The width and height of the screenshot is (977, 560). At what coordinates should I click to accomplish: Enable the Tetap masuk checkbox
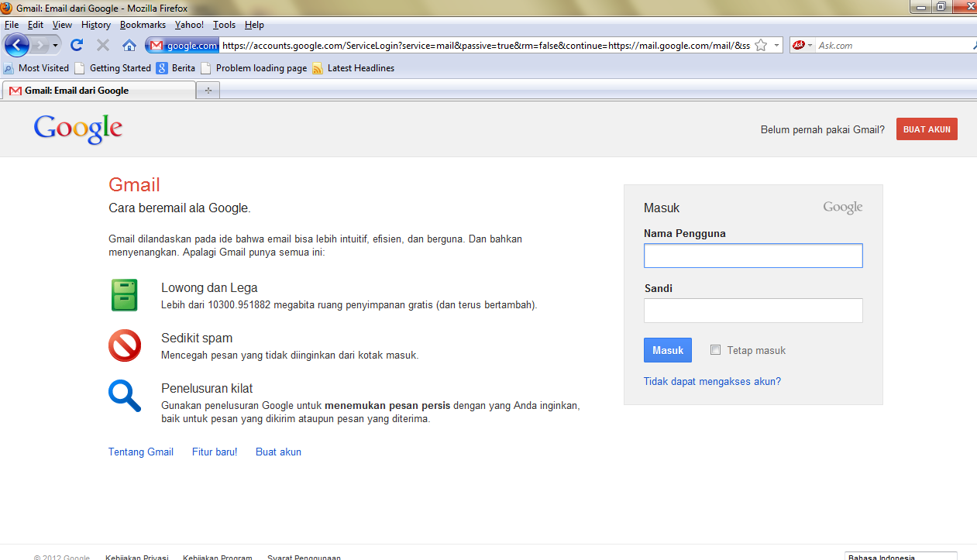coord(715,350)
